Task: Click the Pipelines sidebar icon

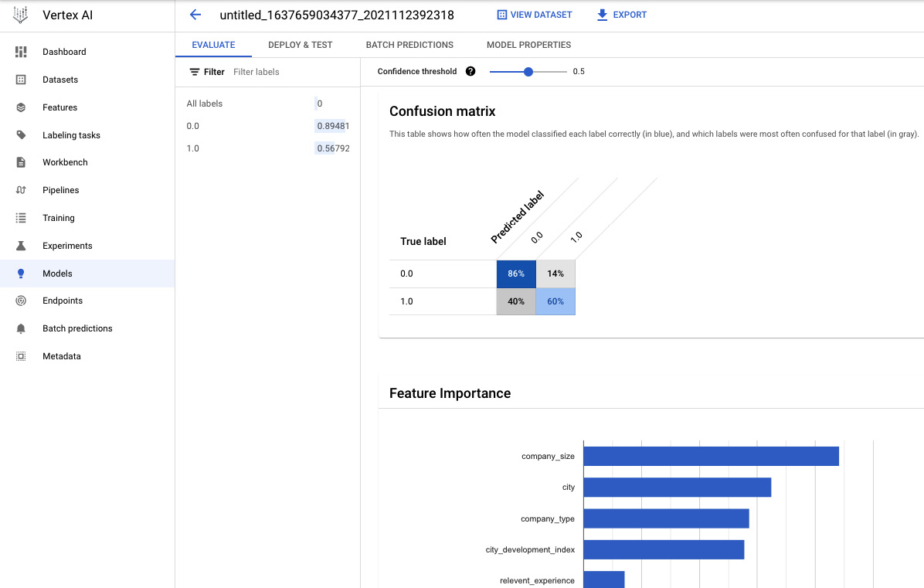Action: tap(21, 190)
